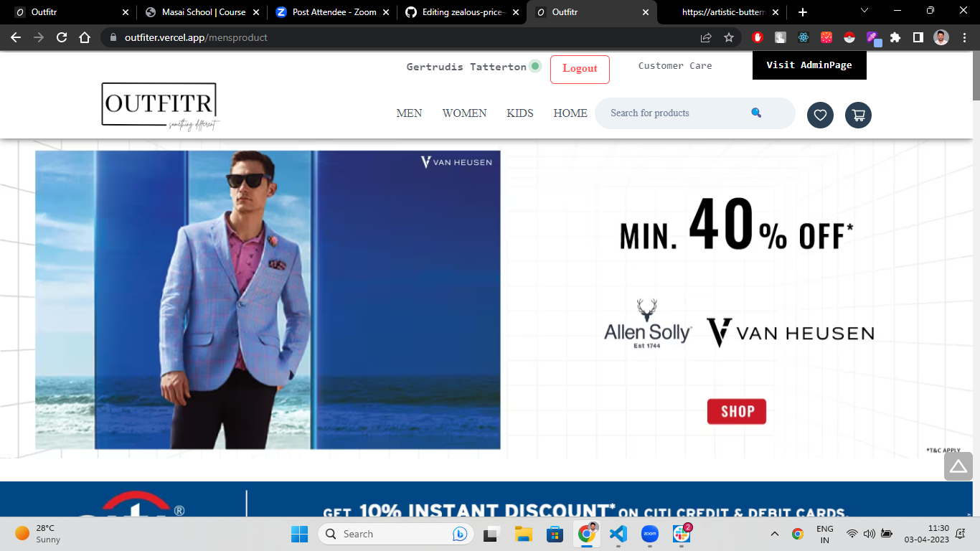
Task: Open the Windows Start menu
Action: tap(299, 534)
